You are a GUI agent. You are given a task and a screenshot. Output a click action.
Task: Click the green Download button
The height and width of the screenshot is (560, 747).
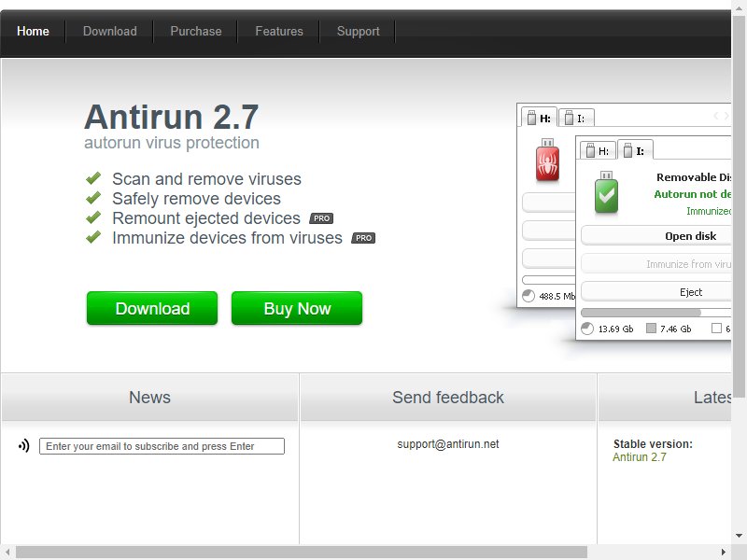(152, 308)
